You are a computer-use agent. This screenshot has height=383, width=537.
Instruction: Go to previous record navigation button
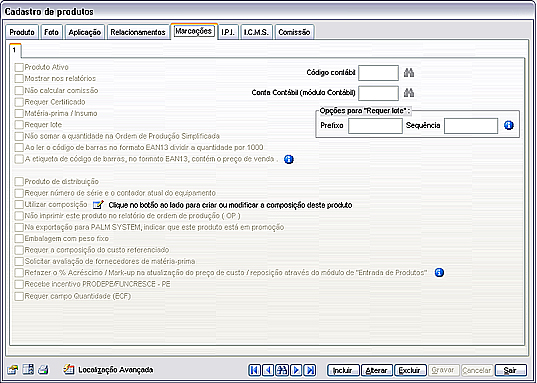[268, 370]
